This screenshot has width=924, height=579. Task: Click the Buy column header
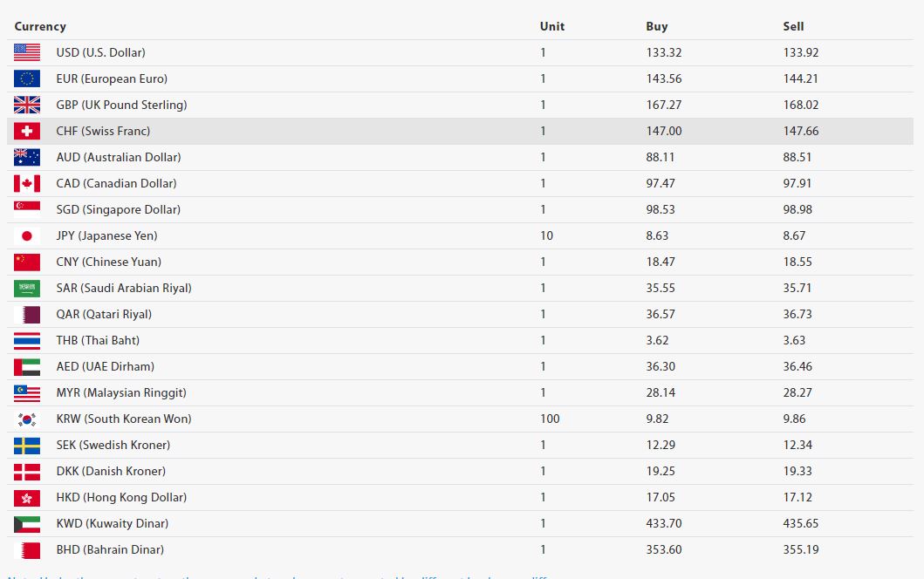[656, 26]
